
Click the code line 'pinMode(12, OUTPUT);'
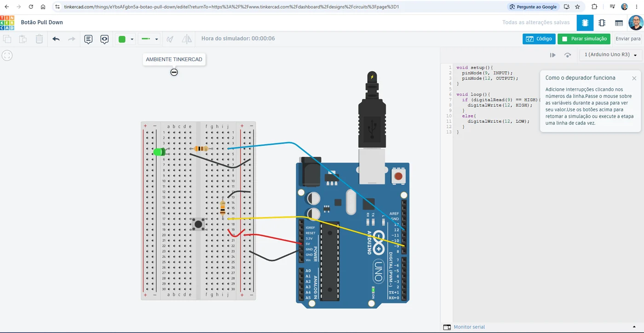(x=490, y=79)
